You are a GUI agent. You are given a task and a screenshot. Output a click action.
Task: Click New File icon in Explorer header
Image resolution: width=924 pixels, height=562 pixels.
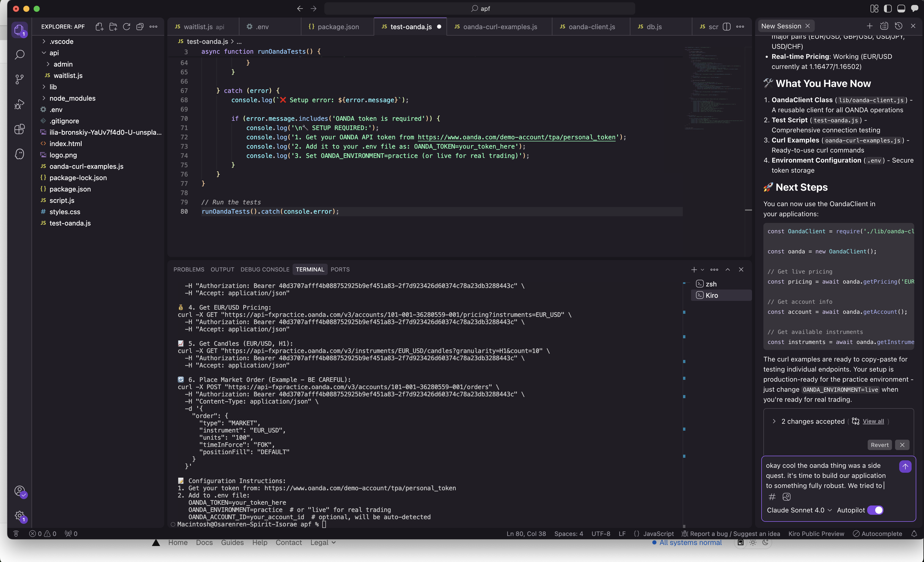tap(99, 27)
